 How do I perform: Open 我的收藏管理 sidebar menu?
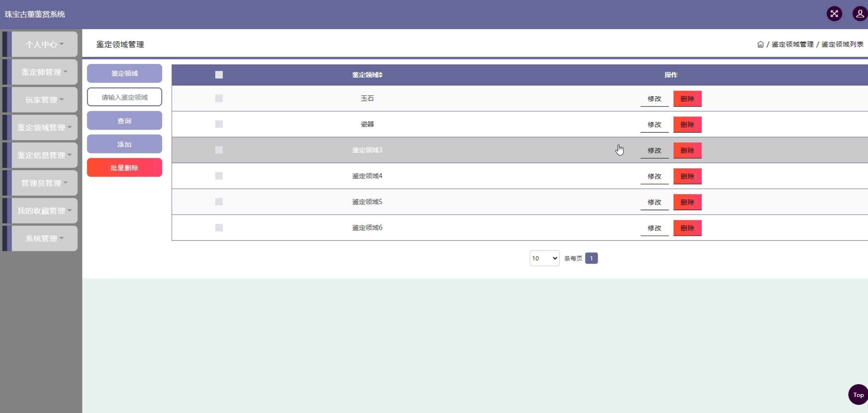click(x=44, y=210)
